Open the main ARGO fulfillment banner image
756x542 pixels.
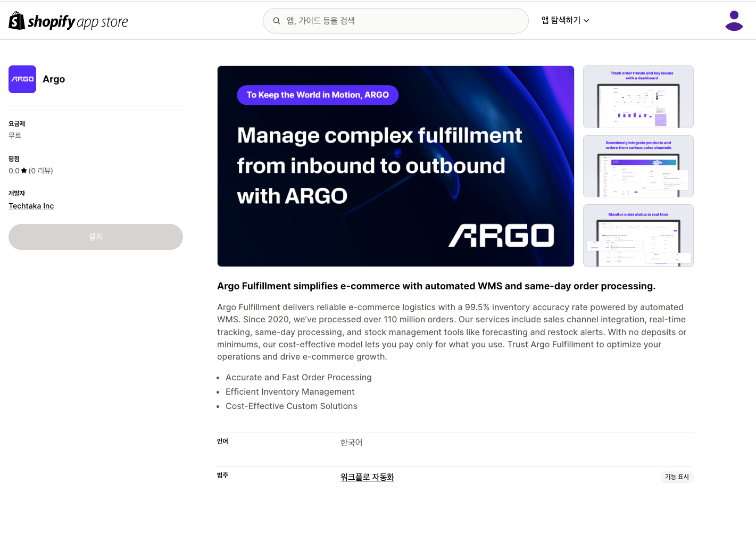pyautogui.click(x=396, y=166)
